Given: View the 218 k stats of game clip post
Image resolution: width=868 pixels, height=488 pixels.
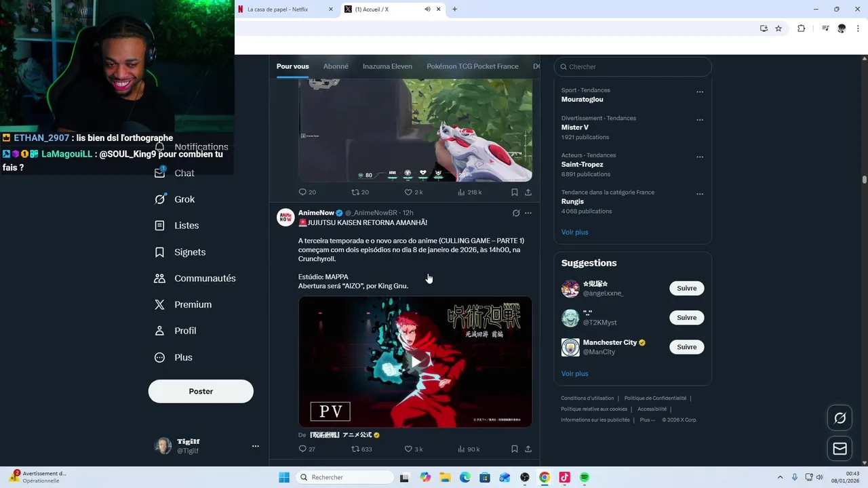Looking at the screenshot, I should tap(470, 192).
